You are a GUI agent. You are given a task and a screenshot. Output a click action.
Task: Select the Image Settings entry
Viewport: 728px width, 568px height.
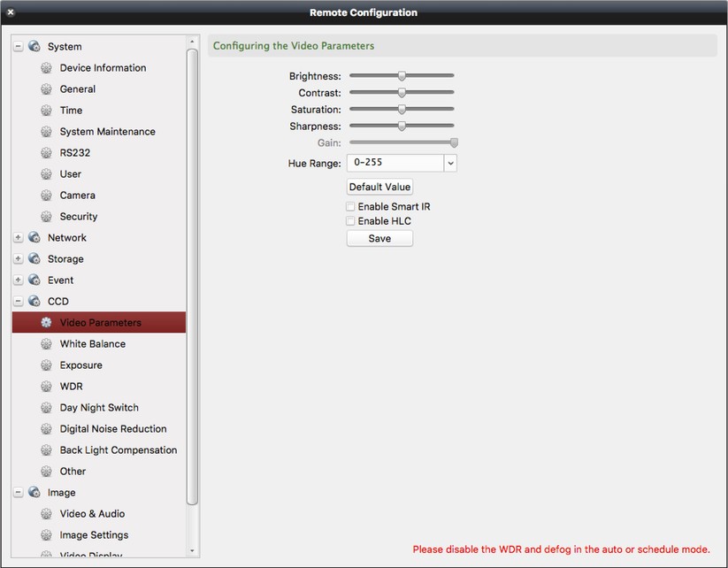pyautogui.click(x=94, y=534)
